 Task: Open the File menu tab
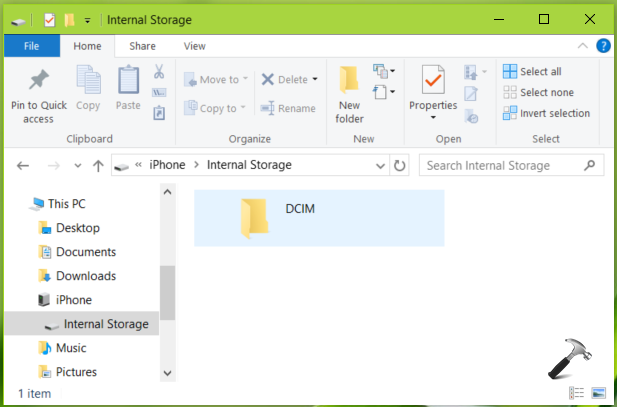(x=31, y=46)
